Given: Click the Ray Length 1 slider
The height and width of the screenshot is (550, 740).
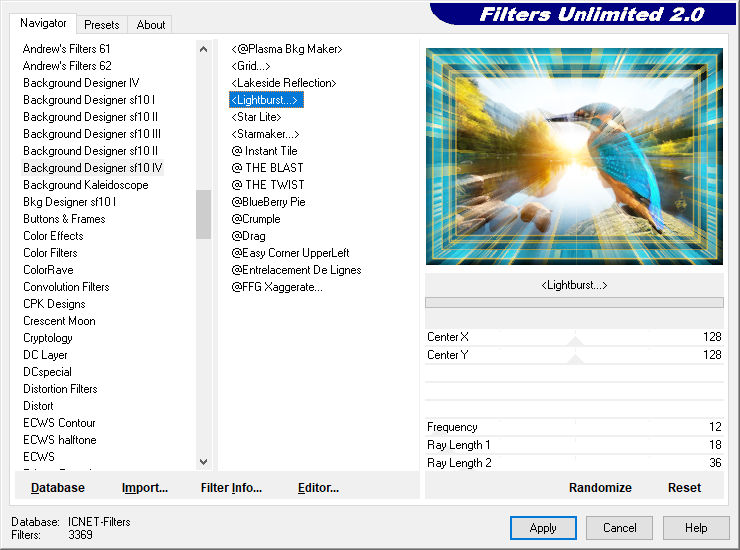Looking at the screenshot, I should (x=574, y=445).
